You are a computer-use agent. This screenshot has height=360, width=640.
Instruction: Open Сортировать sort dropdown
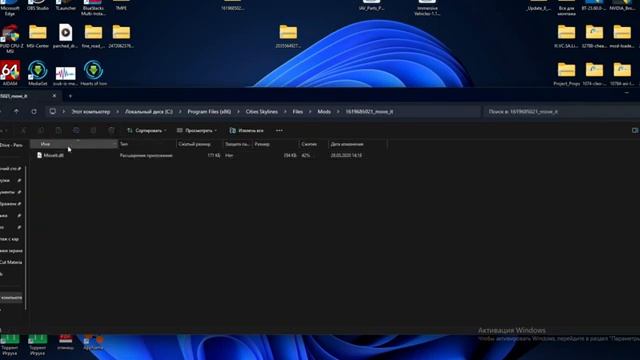(147, 131)
